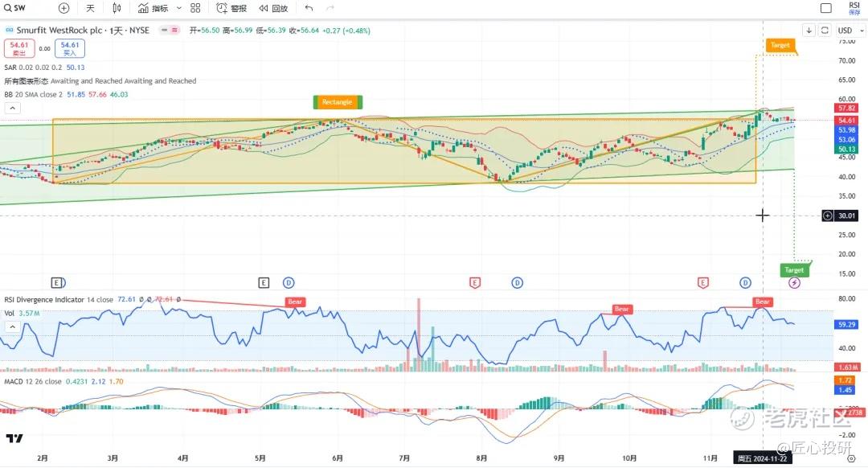This screenshot has width=868, height=468.
Task: Select the Vol 3.57M volume legend
Action: (23, 313)
